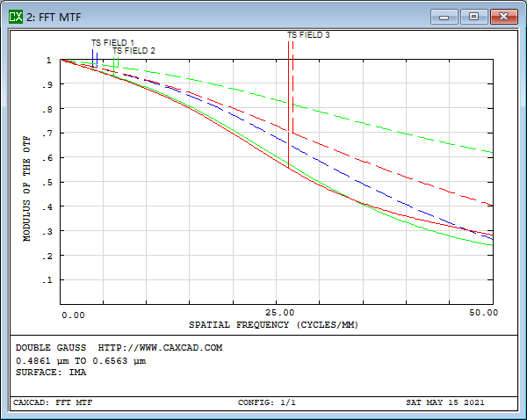Click the SURFACE: IMA text
This screenshot has height=420, width=527.
(x=51, y=373)
